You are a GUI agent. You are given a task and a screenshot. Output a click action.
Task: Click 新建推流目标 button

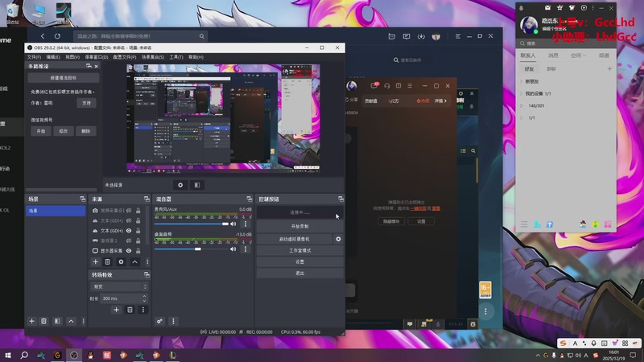64,77
